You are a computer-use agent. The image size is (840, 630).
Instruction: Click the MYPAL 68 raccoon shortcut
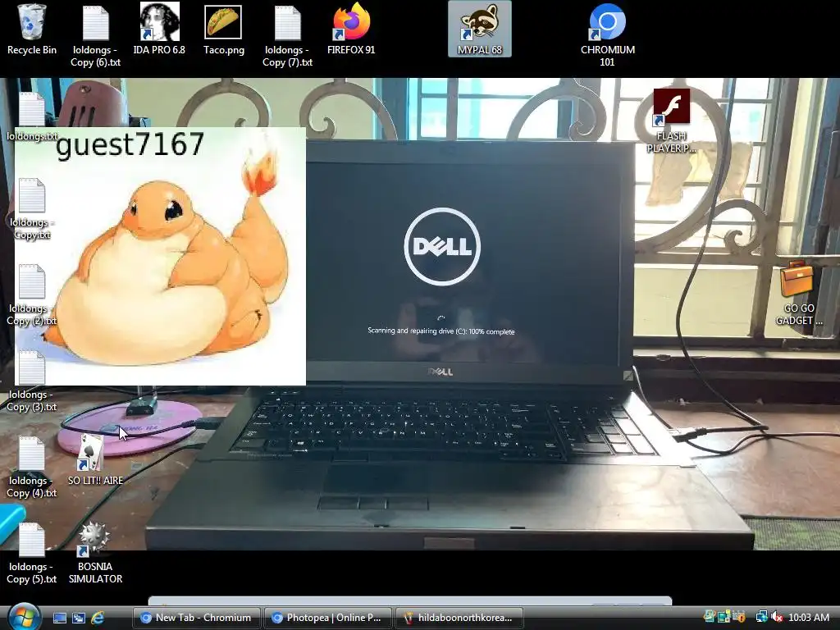pyautogui.click(x=479, y=29)
